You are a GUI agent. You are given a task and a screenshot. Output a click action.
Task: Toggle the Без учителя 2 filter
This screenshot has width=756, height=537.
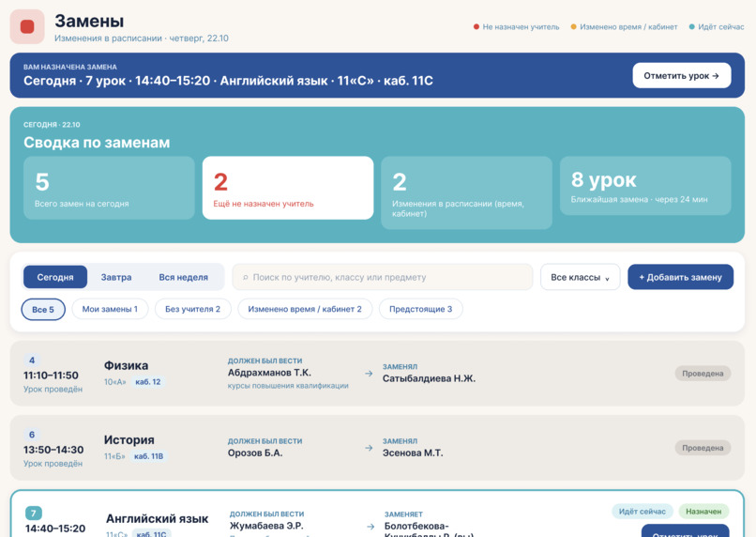click(193, 309)
